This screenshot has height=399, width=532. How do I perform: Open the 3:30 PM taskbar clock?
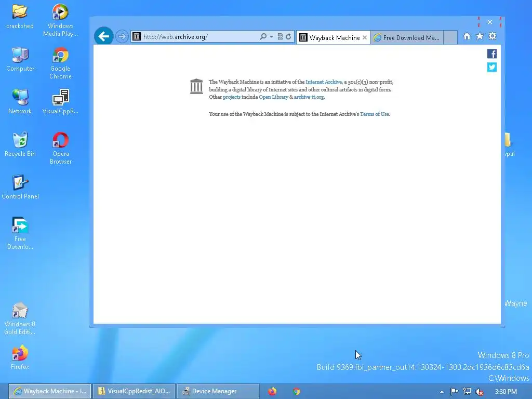point(506,392)
